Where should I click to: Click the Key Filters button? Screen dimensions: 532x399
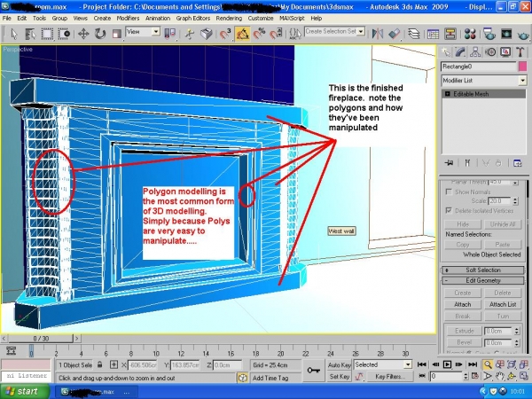390,376
